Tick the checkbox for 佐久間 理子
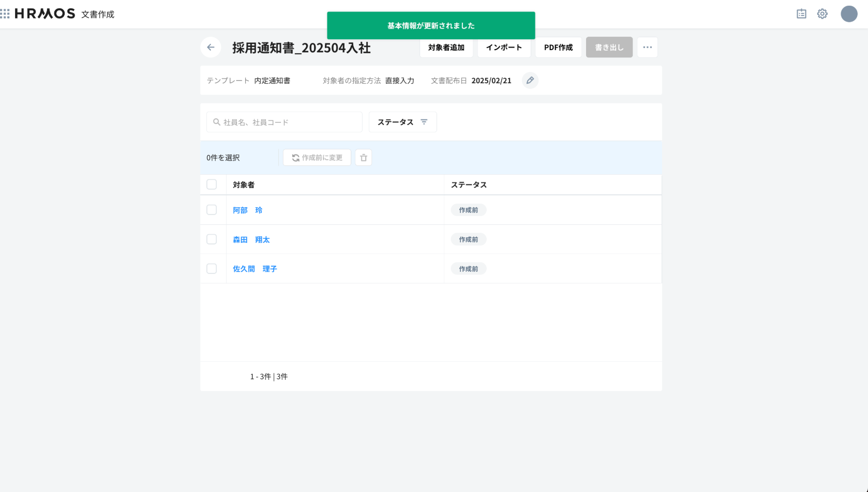Viewport: 868px width, 492px height. click(x=212, y=269)
